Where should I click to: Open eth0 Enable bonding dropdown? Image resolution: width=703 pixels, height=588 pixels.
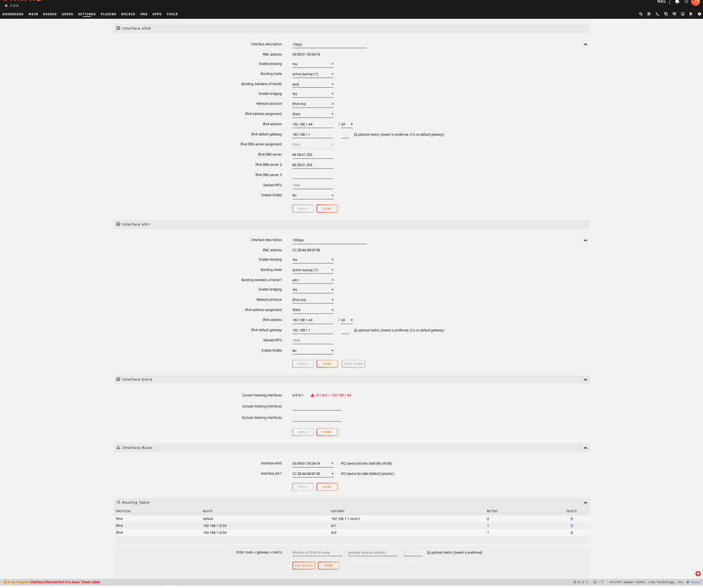313,64
